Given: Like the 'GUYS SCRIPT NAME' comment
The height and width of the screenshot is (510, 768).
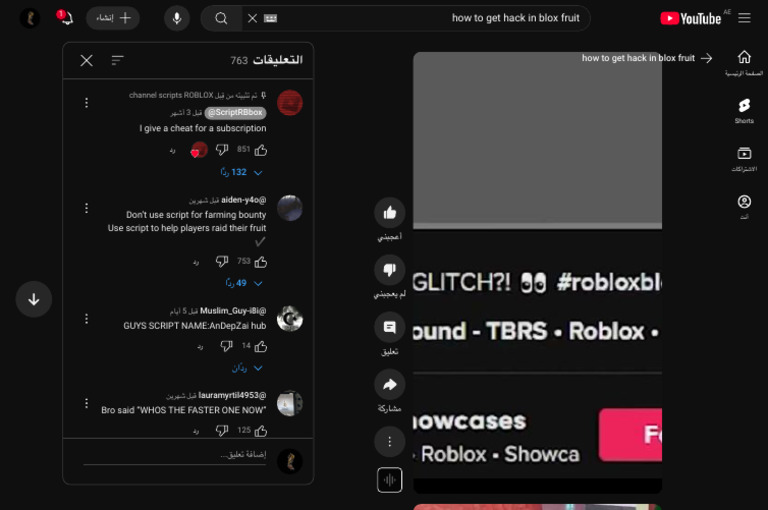Looking at the screenshot, I should [x=261, y=347].
